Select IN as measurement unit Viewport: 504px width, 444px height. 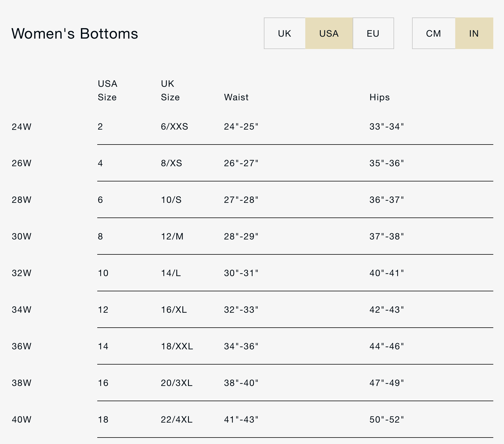[474, 34]
